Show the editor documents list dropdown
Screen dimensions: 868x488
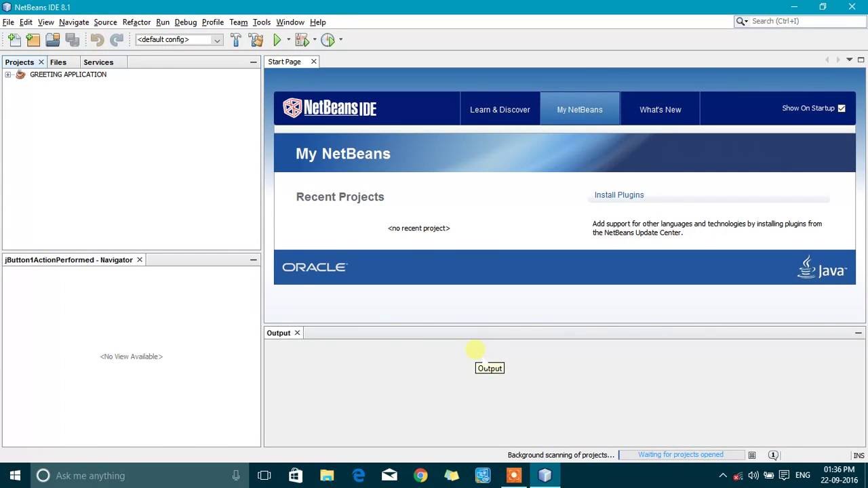[849, 60]
